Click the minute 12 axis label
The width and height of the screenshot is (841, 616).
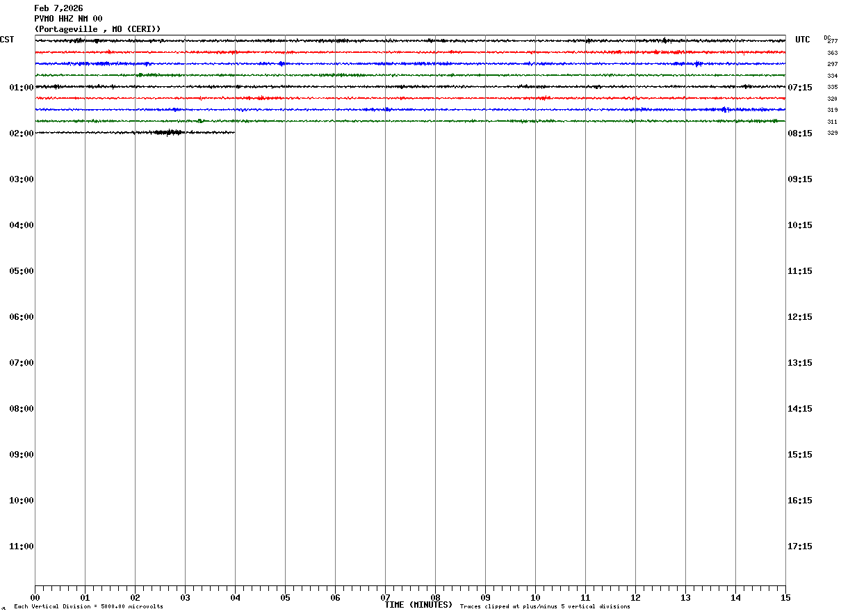(x=635, y=598)
